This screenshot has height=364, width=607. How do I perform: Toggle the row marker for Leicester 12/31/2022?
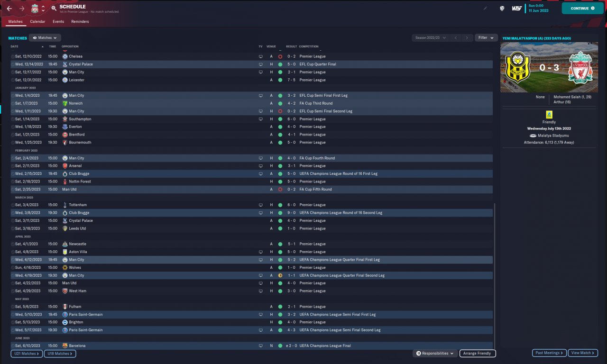pos(13,80)
